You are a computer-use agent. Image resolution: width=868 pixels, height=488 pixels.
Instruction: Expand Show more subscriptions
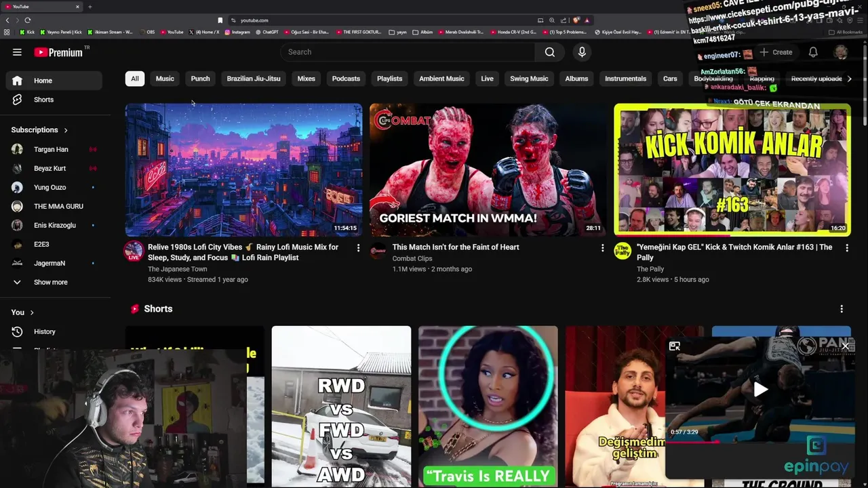click(54, 282)
